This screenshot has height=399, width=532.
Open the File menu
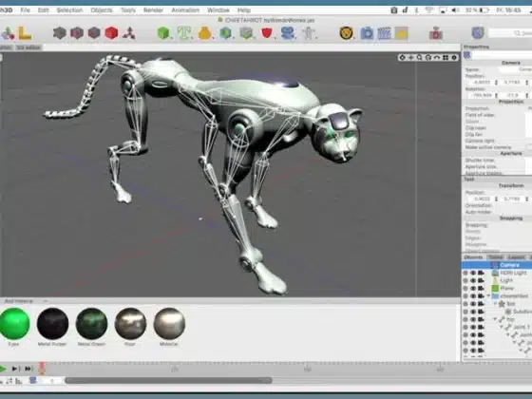click(x=25, y=10)
